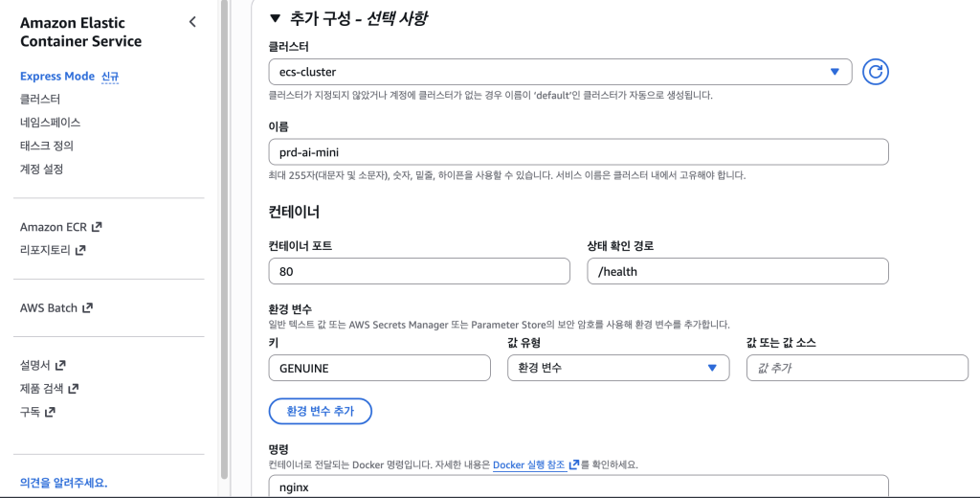Click the external link icon beside Amazon ECR
980x498 pixels.
[x=97, y=227]
